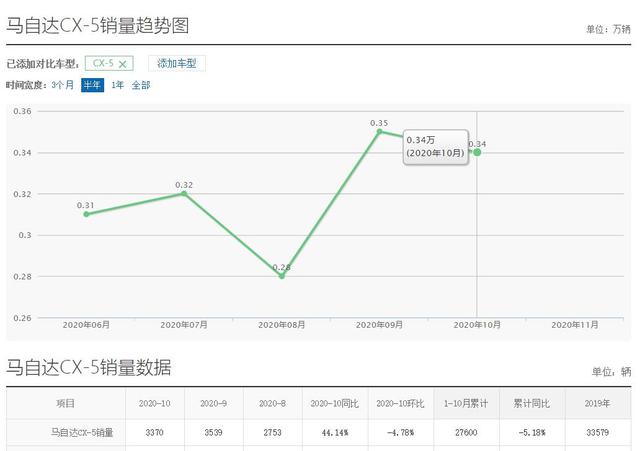
Task: Click the 2020-10同比 column header
Action: pos(335,404)
